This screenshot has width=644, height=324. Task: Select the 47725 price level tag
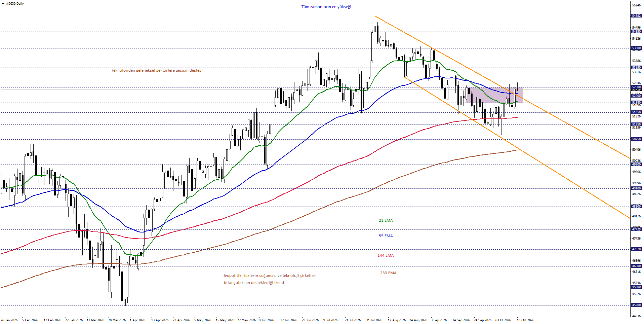(x=637, y=229)
